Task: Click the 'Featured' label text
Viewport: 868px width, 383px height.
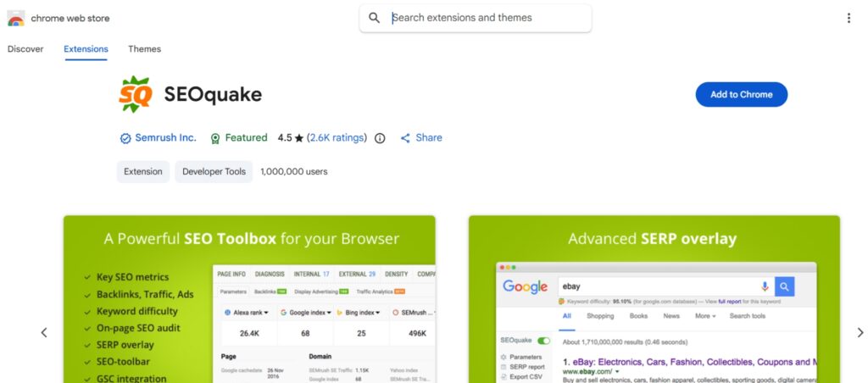Action: tap(247, 138)
